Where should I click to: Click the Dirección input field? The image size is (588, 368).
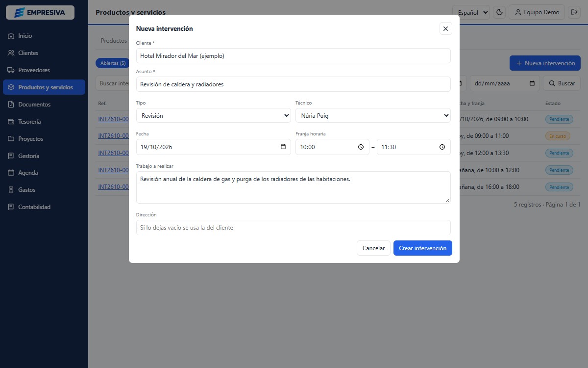(294, 227)
